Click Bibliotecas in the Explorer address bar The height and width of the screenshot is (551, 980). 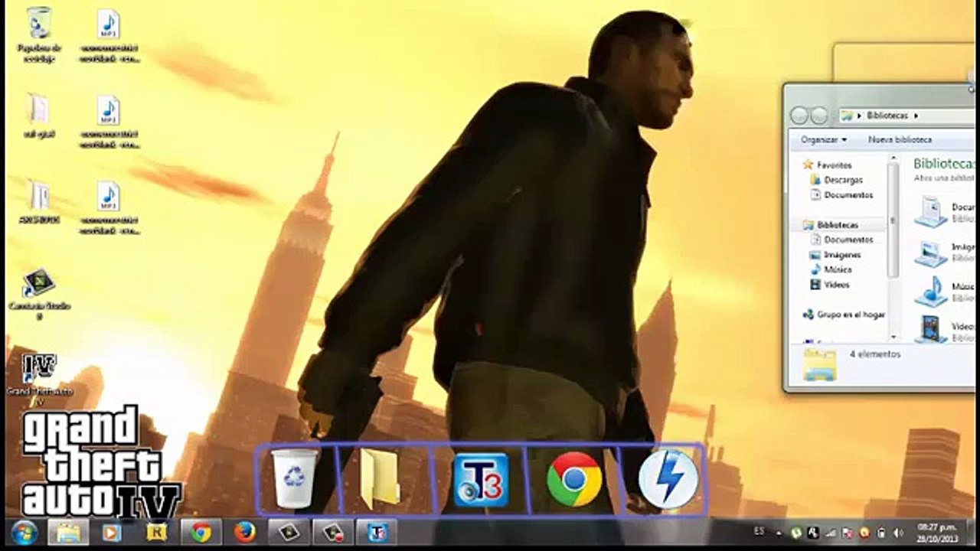pyautogui.click(x=887, y=116)
